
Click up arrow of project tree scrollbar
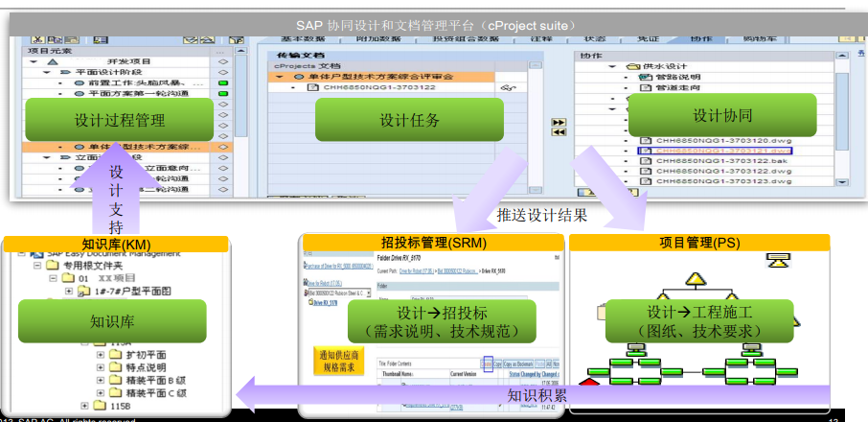tap(240, 51)
